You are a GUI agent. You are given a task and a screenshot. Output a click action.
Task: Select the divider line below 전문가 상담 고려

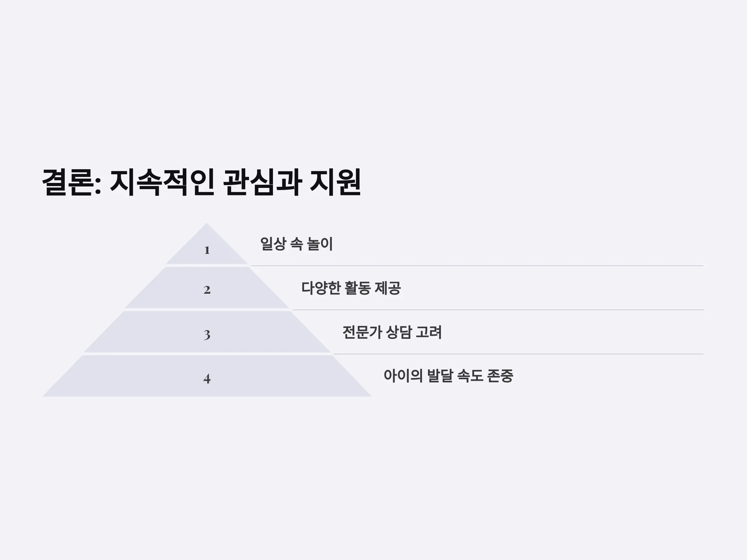coord(518,354)
